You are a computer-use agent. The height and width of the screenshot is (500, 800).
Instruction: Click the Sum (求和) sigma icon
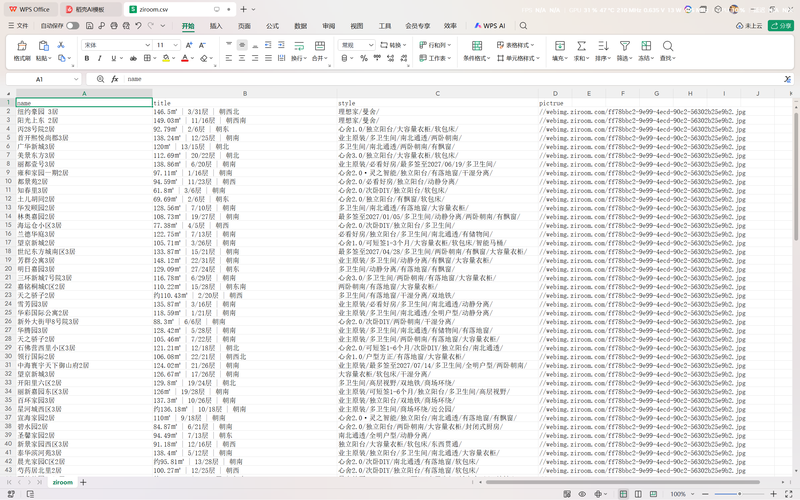(581, 46)
